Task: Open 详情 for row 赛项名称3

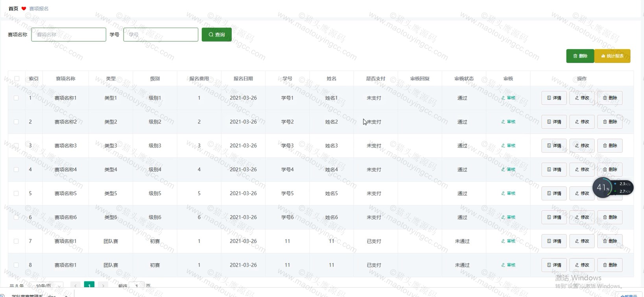Action: [x=554, y=146]
